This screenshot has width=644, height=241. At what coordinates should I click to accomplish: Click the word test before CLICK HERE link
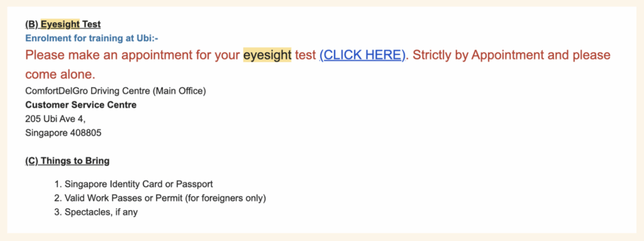[x=305, y=55]
